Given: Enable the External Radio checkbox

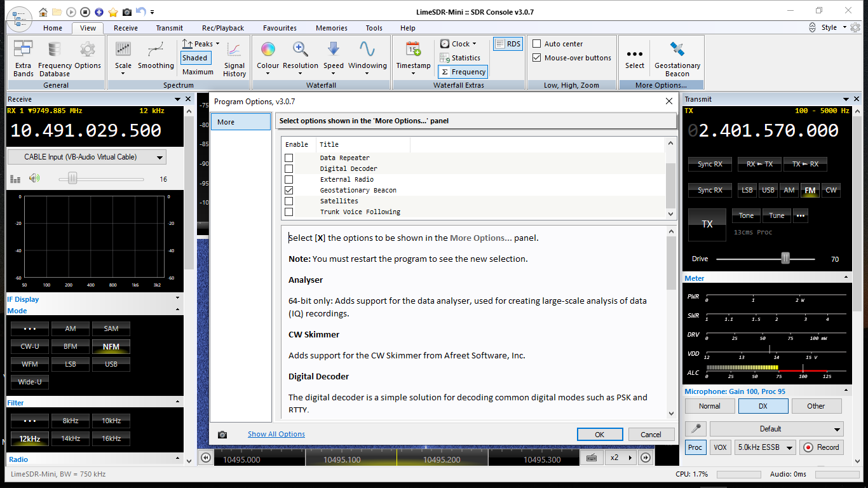Looking at the screenshot, I should 289,179.
